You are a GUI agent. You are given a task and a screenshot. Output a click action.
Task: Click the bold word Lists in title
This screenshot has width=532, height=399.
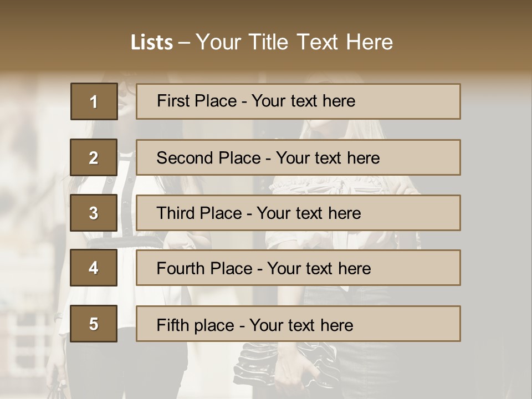(152, 43)
